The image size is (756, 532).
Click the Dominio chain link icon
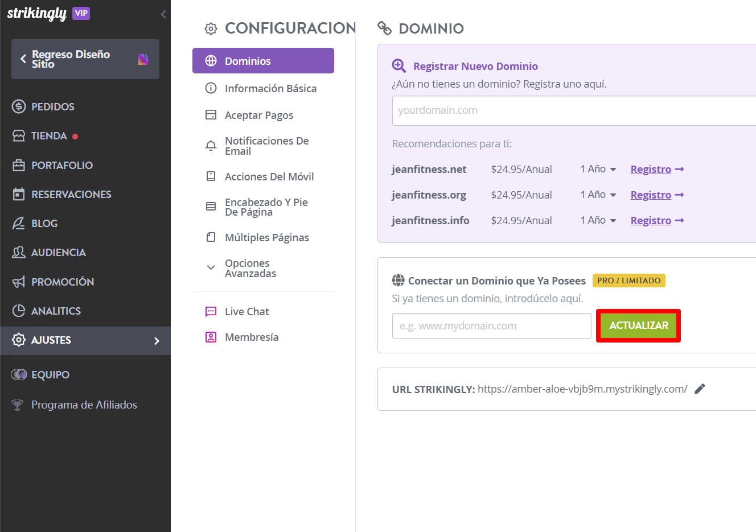[x=384, y=28]
